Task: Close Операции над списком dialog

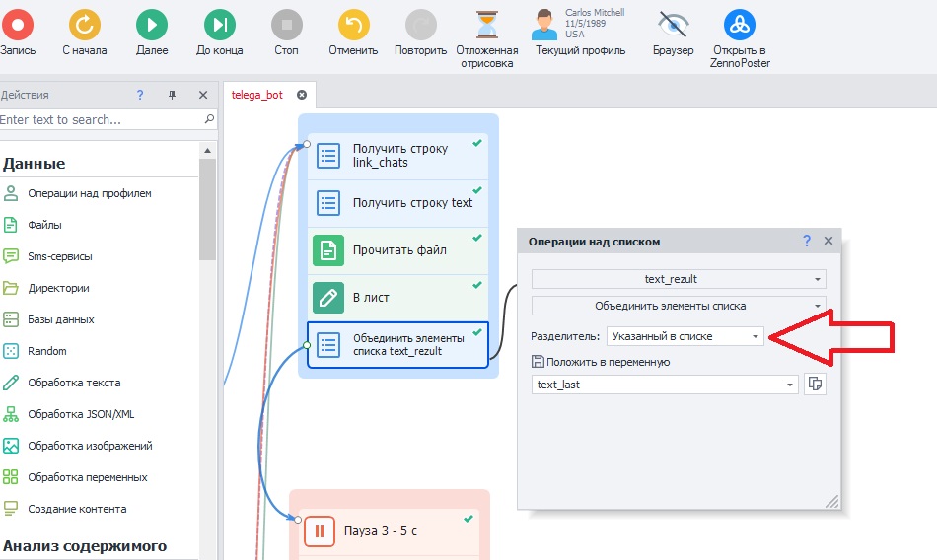Action: 829,241
